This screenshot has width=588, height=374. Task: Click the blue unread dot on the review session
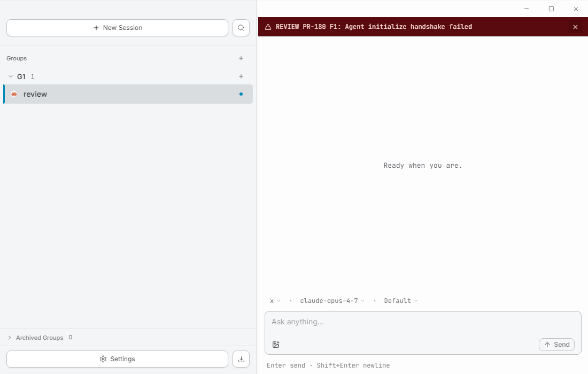tap(241, 94)
